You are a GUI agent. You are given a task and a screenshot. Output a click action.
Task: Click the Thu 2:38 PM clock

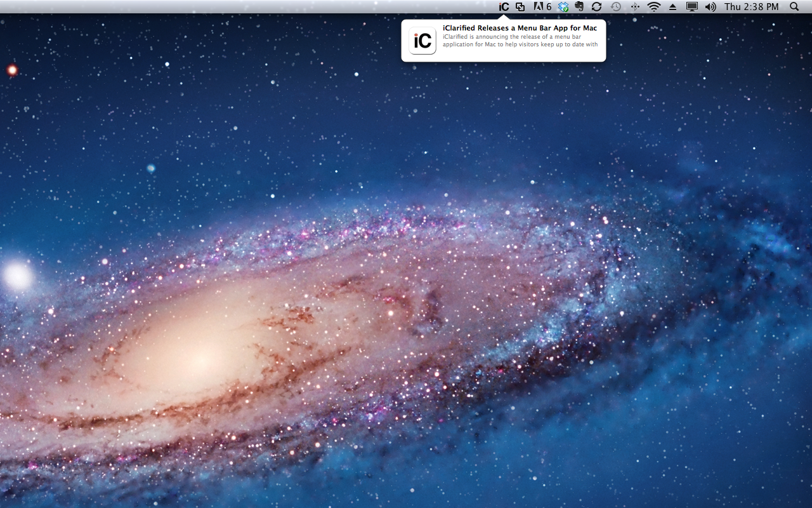(751, 7)
